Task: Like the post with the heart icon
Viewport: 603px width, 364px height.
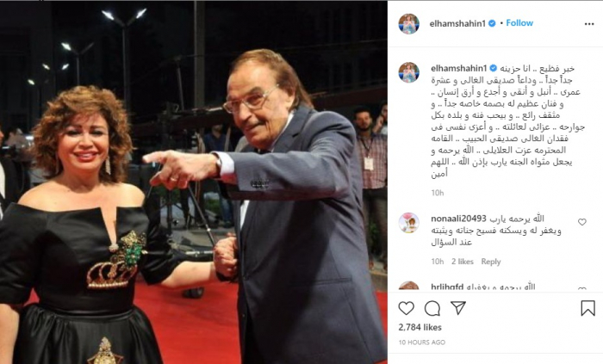Action: (406, 308)
